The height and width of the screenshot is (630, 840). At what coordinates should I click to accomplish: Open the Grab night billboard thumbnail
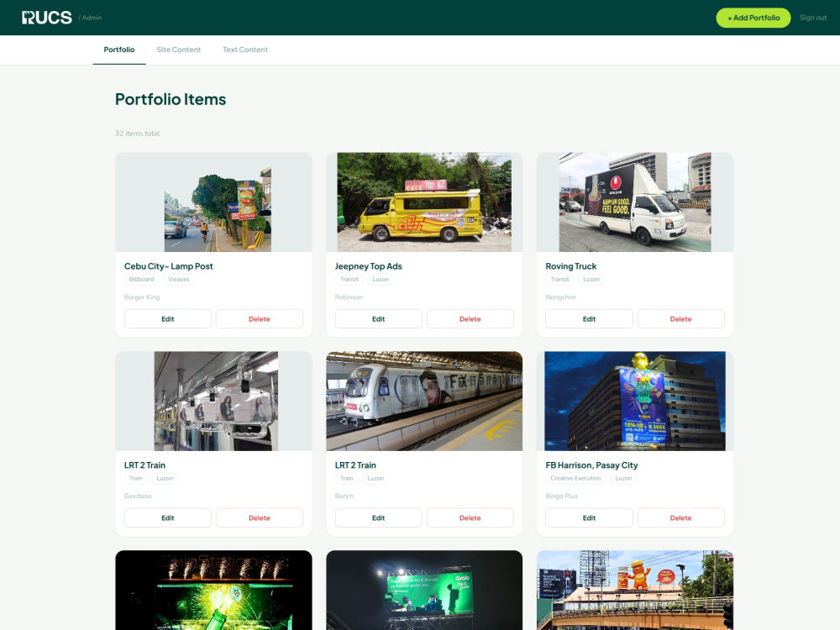tap(424, 590)
